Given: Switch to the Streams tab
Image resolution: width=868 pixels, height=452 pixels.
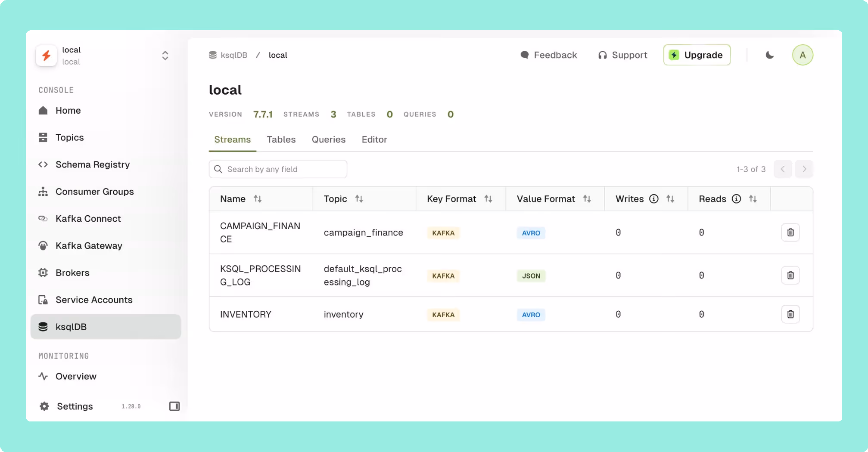Looking at the screenshot, I should (x=233, y=140).
